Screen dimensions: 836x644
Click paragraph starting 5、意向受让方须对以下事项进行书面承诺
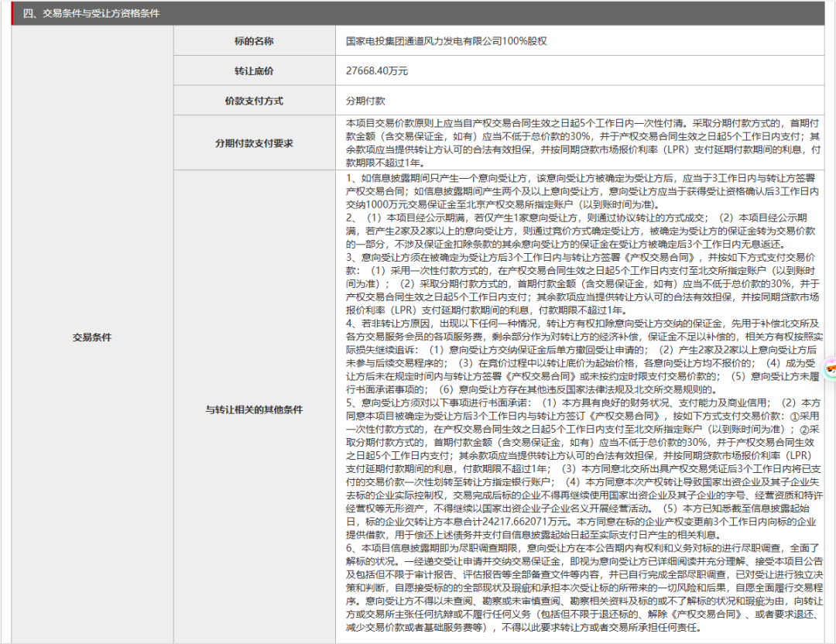584,468
